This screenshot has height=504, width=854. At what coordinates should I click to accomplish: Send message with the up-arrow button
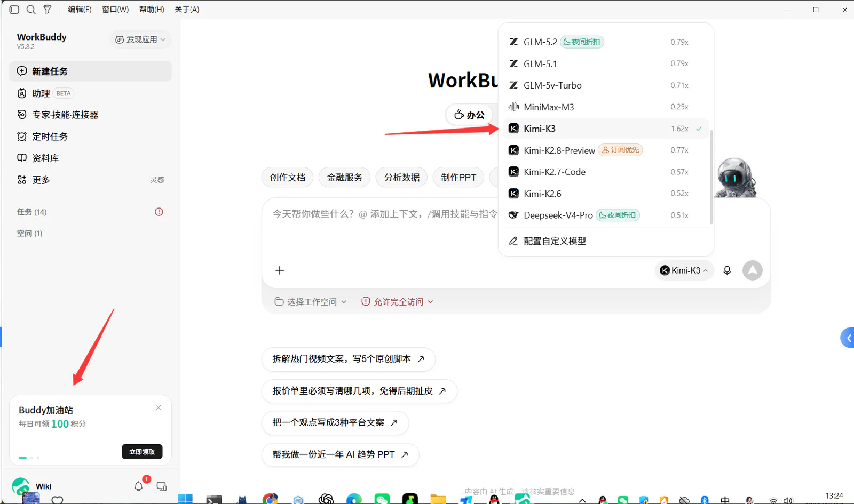(753, 270)
